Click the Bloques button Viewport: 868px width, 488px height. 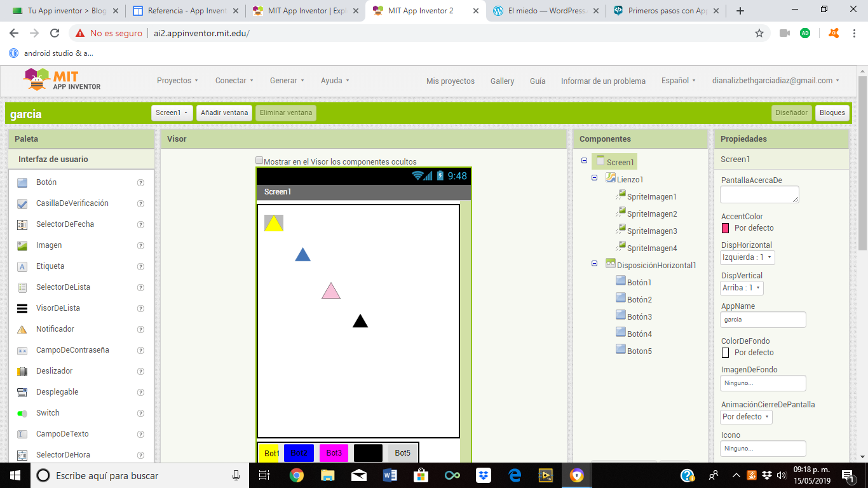click(x=832, y=112)
